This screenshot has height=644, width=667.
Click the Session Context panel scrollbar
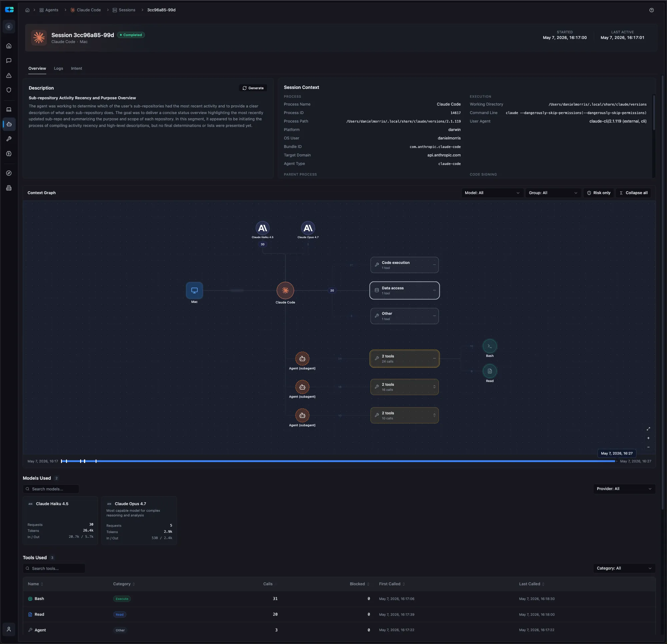653,112
